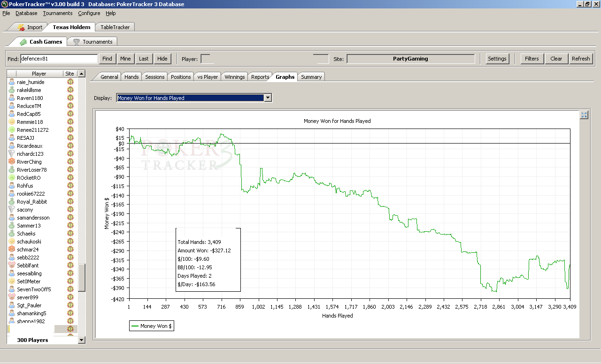Open the vs Player tab

point(208,77)
